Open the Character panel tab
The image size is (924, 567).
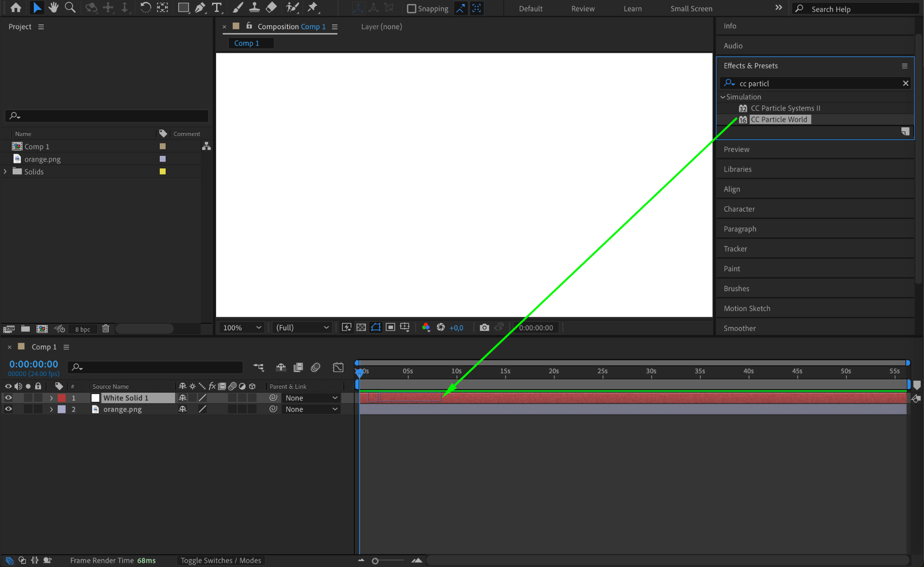[739, 209]
